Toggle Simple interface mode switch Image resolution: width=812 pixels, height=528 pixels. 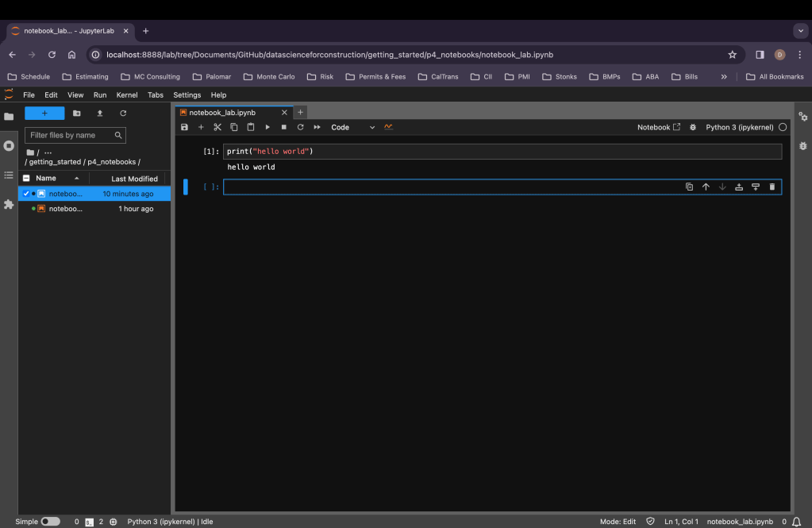[50, 522]
